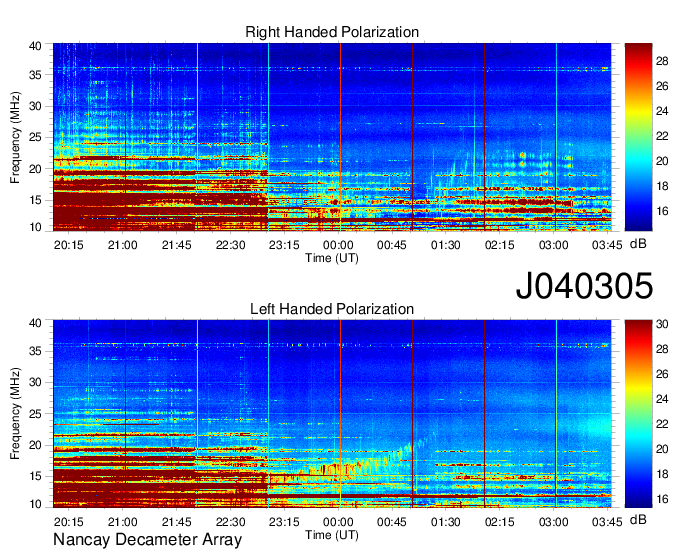Click the "dB" unit of right-handed colorbar
This screenshot has height=552, width=680.
click(x=638, y=244)
